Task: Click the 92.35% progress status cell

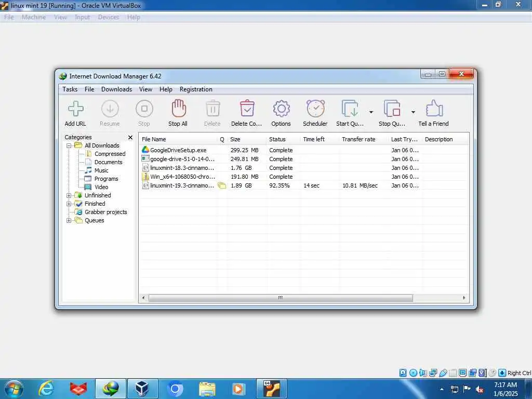Action: click(x=280, y=185)
